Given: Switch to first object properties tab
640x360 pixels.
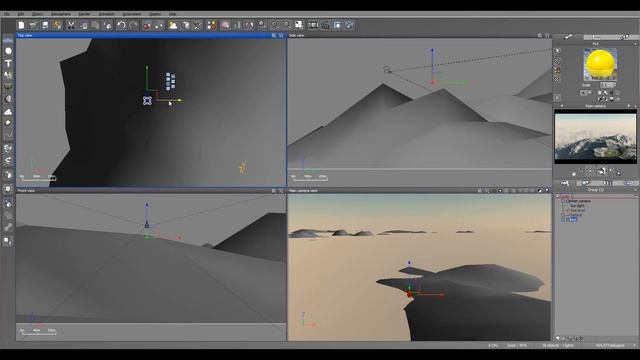Looking at the screenshot, I should pos(568,37).
